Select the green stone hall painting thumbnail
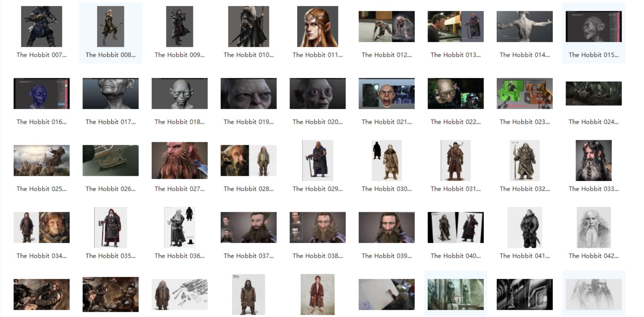Screen dimensions: 644x317 point(456,295)
